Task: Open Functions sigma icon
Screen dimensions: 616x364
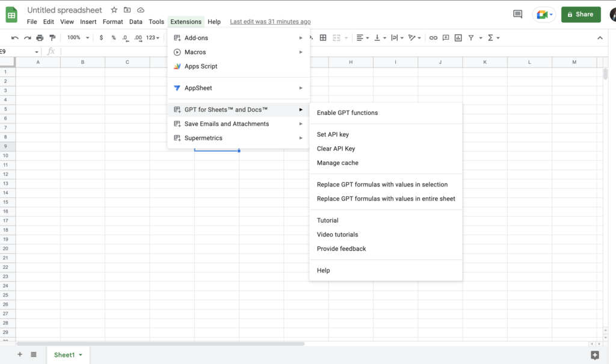Action: (490, 38)
